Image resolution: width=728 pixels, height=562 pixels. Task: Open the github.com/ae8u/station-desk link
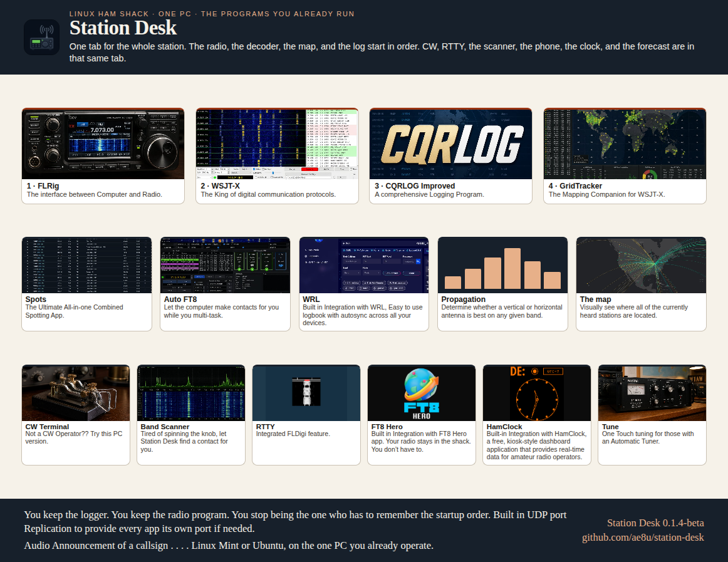coord(643,538)
